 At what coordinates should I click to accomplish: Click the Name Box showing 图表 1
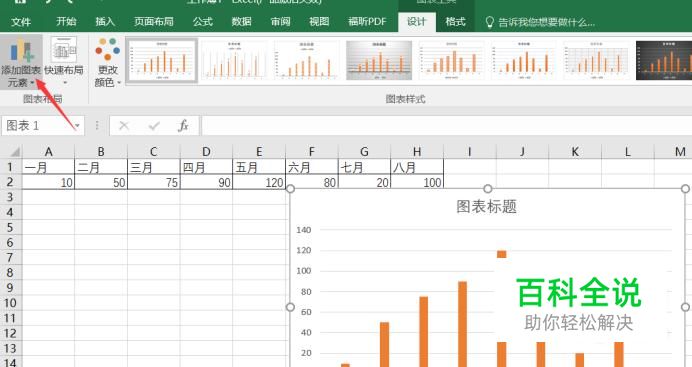(x=37, y=126)
